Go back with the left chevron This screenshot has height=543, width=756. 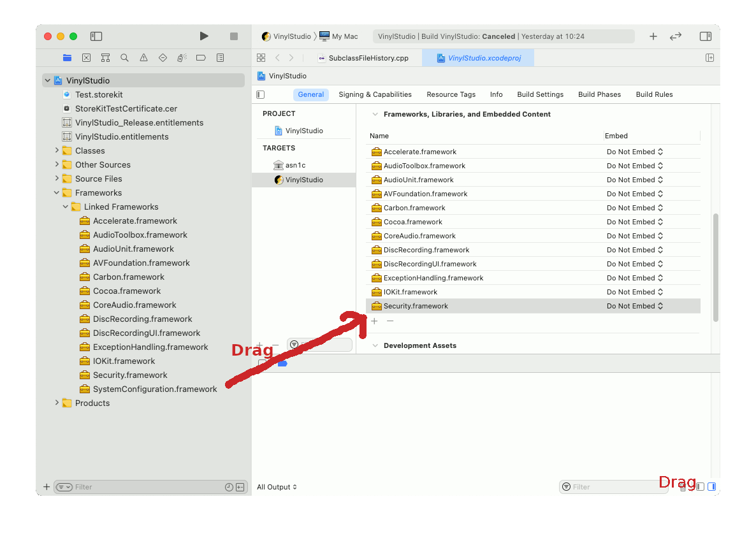tap(277, 58)
